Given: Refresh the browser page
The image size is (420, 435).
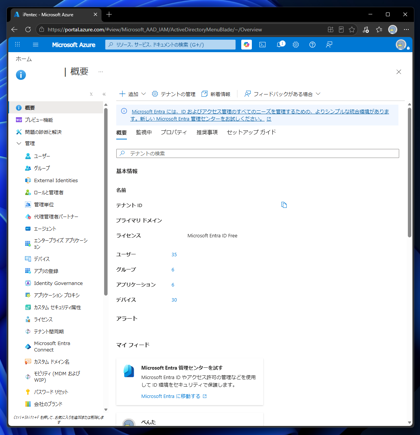Looking at the screenshot, I should tap(28, 30).
